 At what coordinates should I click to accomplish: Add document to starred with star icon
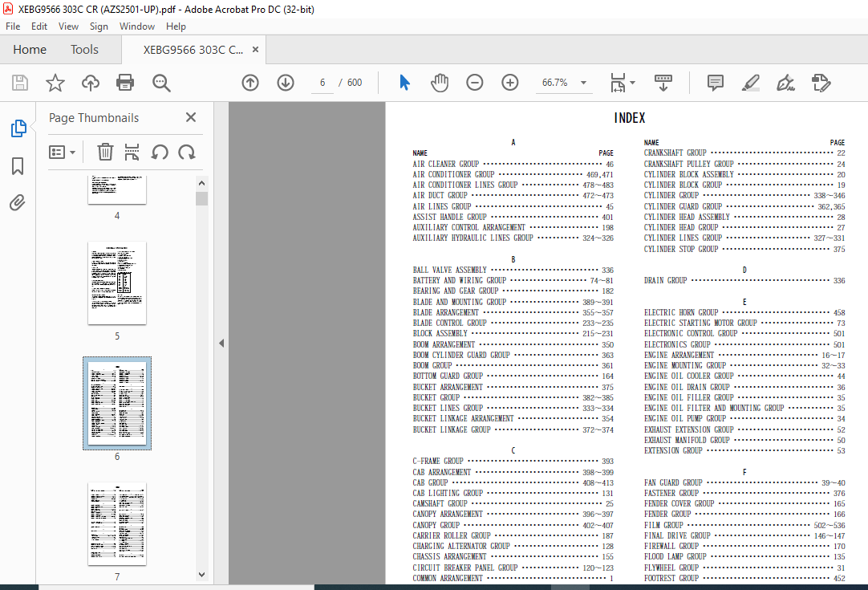pos(55,83)
